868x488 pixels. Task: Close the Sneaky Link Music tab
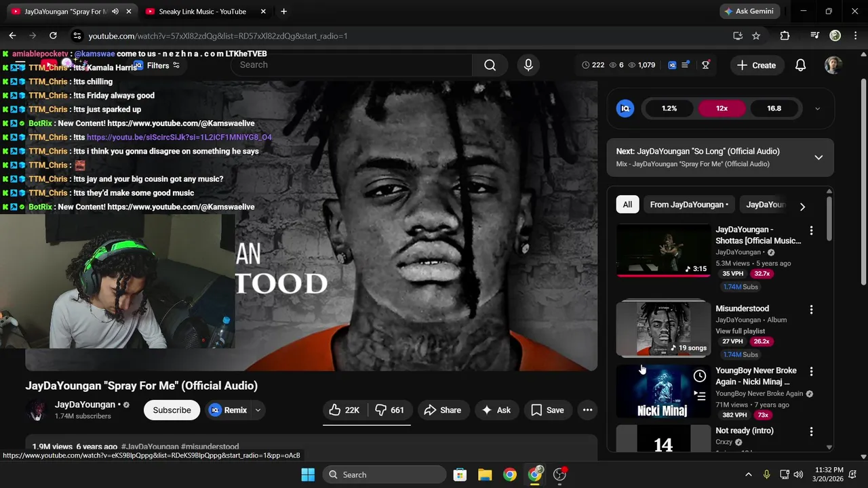click(263, 12)
